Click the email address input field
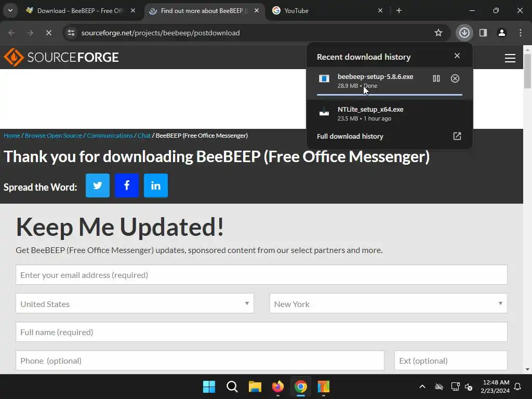Image resolution: width=532 pixels, height=399 pixels. coord(262,275)
